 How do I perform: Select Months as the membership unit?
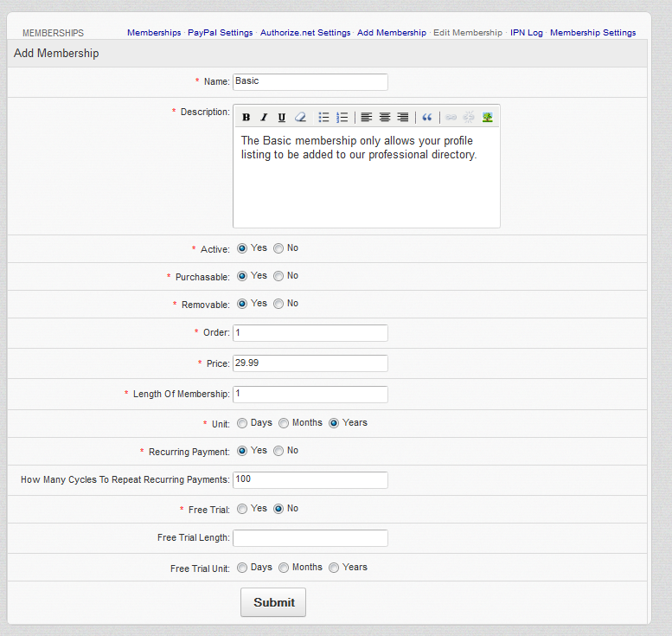point(284,423)
